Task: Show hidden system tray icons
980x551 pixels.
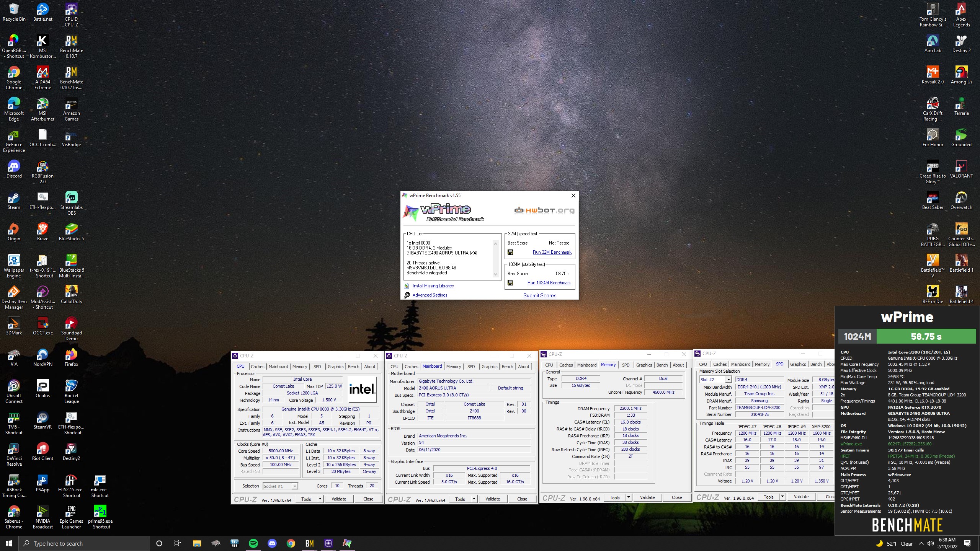Action: [x=921, y=543]
